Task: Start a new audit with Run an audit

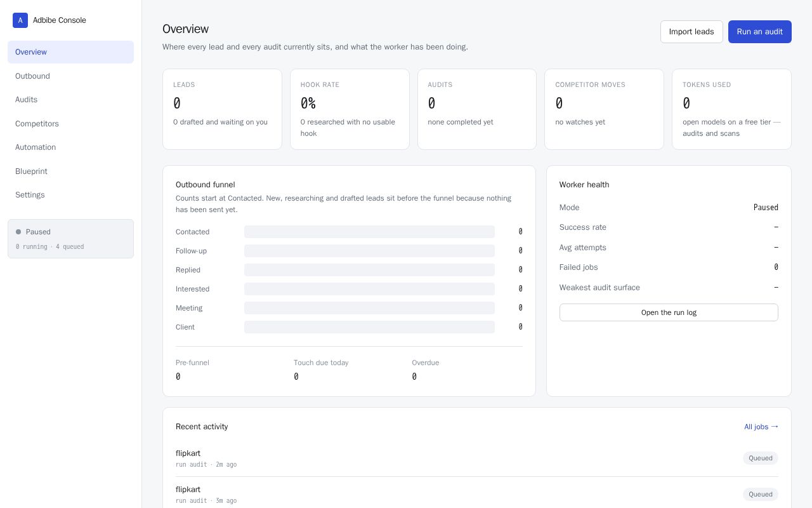Action: (x=760, y=32)
